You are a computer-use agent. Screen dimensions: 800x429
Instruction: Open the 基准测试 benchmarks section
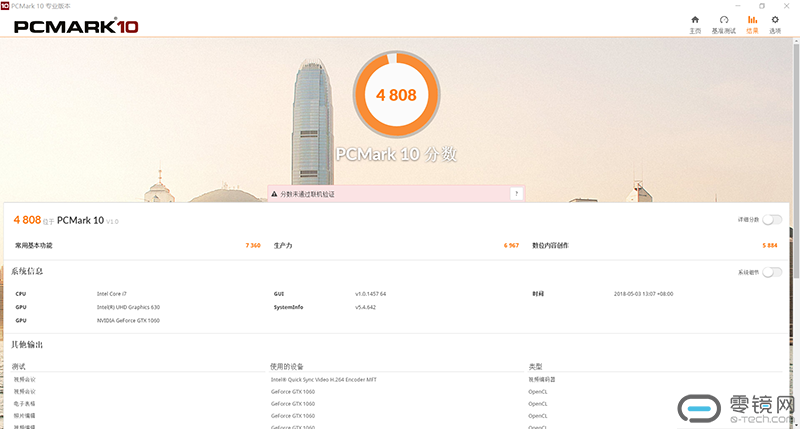pyautogui.click(x=723, y=24)
